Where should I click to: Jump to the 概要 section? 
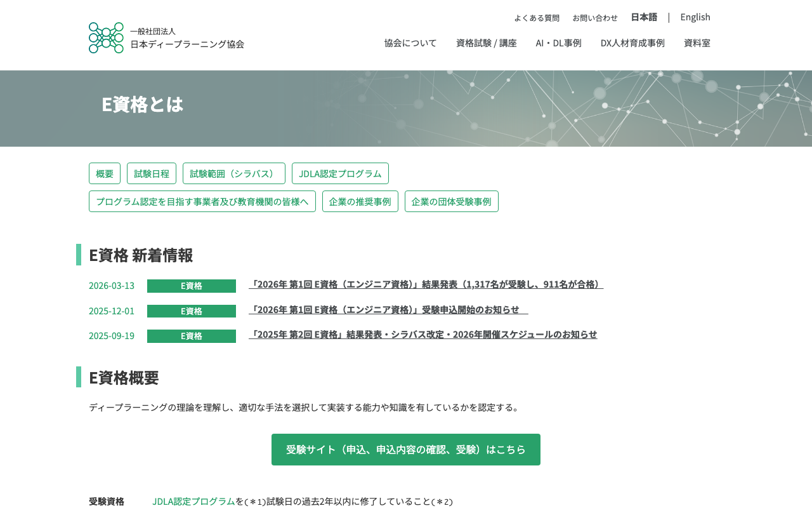point(104,173)
